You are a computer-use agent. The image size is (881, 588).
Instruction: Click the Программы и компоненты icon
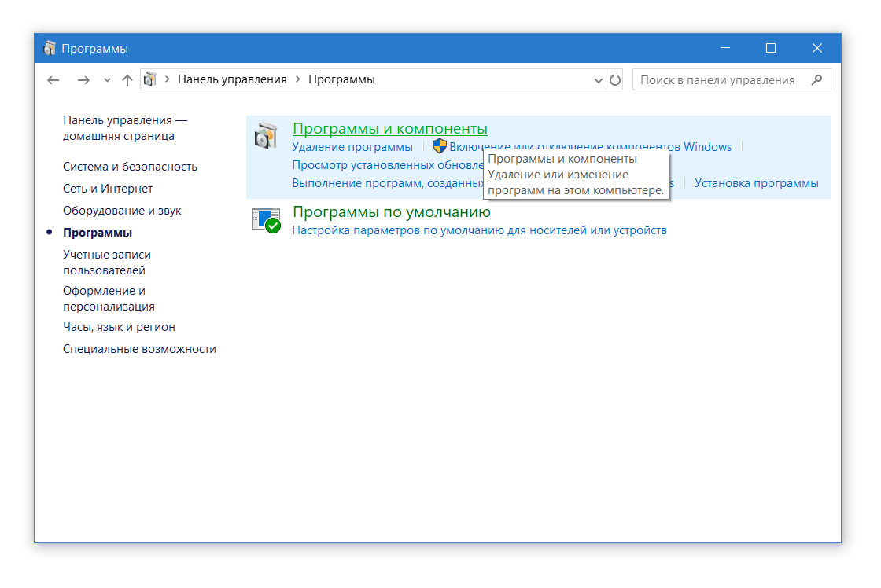point(266,136)
